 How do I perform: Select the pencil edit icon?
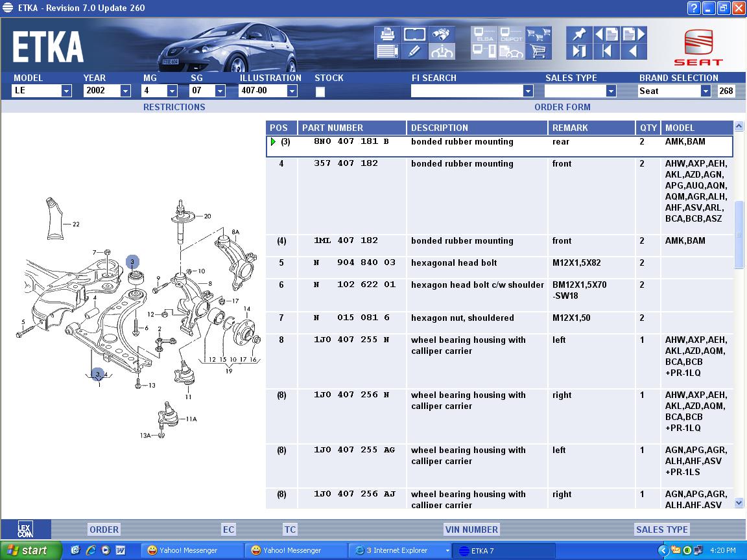coord(414,51)
